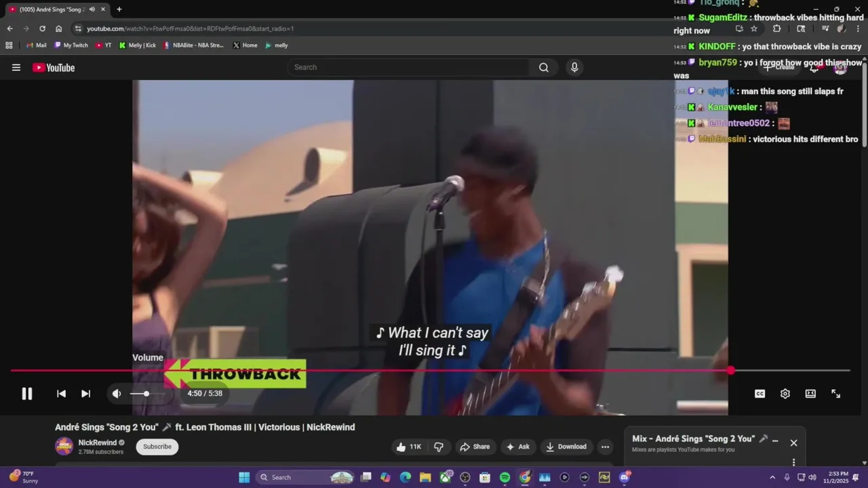The height and width of the screenshot is (488, 868).
Task: Open Spotify from taskbar
Action: pos(505,477)
